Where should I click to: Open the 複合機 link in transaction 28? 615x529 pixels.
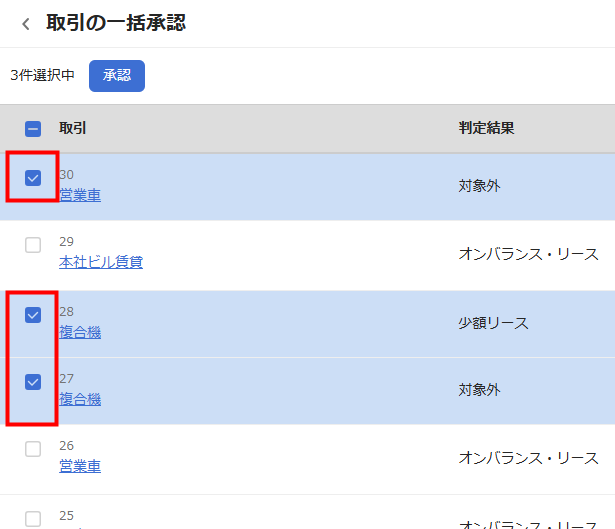[80, 332]
